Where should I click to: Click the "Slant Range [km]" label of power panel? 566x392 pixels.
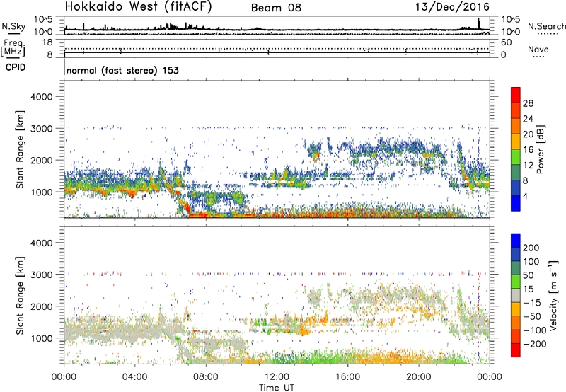(20, 149)
